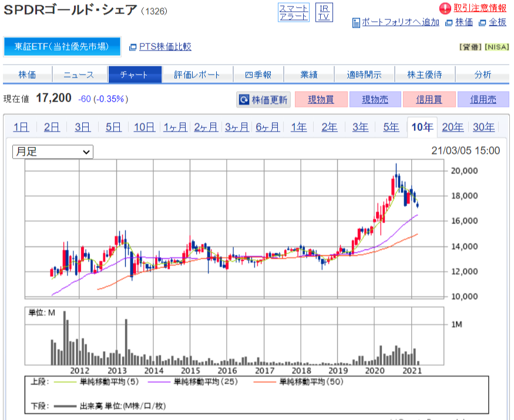Select the 1日 chart period
Viewport: 514px width, 420px height.
21,127
